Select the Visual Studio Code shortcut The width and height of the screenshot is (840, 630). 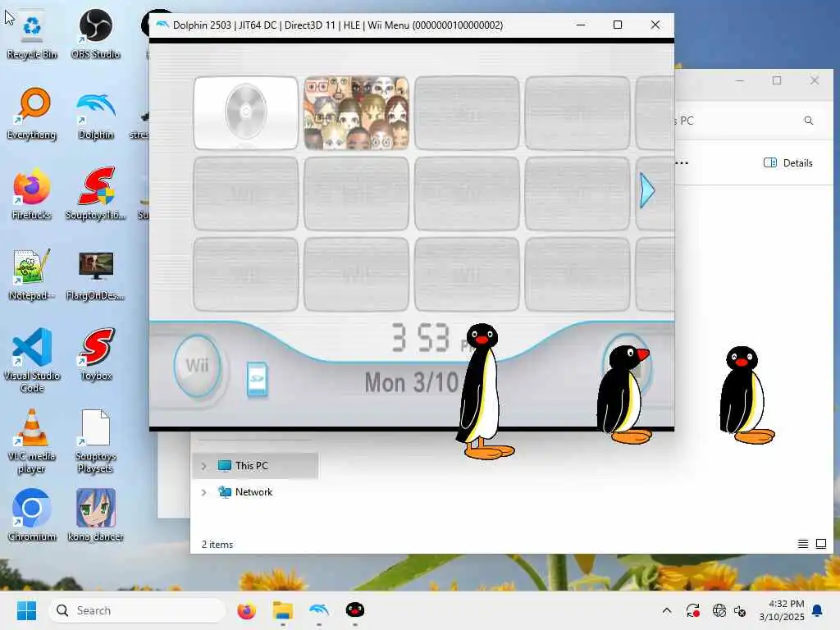(32, 360)
